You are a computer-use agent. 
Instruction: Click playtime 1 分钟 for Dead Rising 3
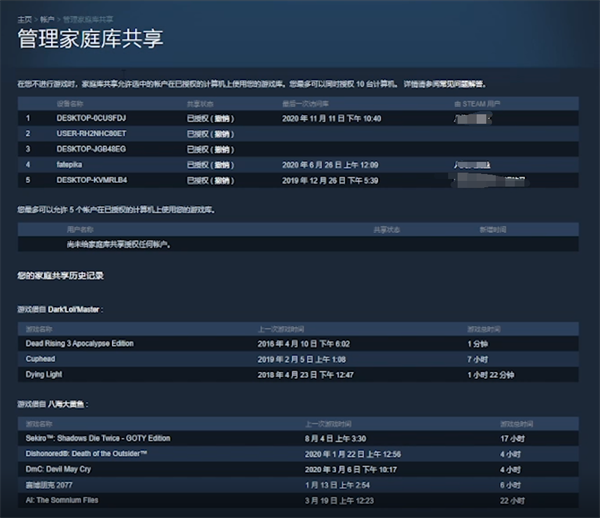478,344
